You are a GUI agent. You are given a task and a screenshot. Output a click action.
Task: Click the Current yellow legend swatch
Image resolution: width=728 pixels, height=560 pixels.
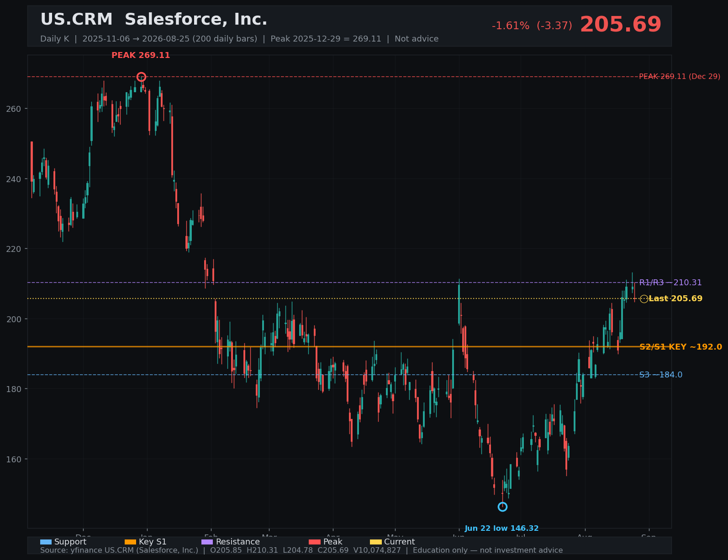tap(375, 542)
